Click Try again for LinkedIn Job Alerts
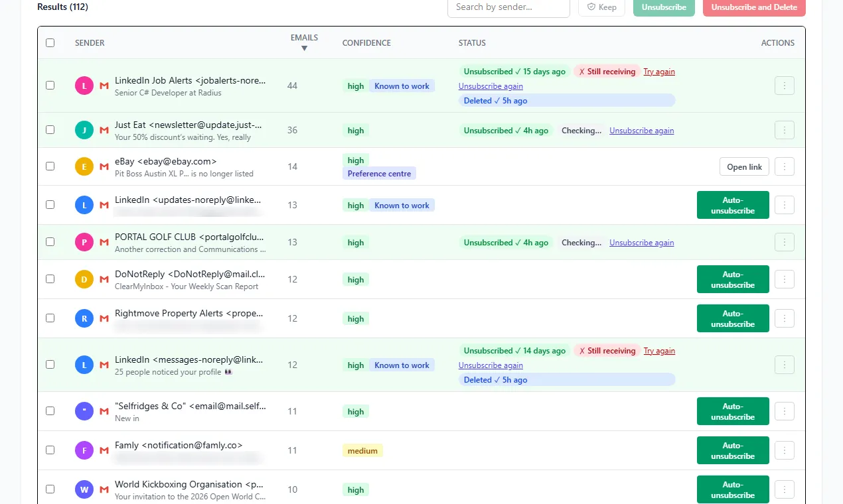 (659, 72)
